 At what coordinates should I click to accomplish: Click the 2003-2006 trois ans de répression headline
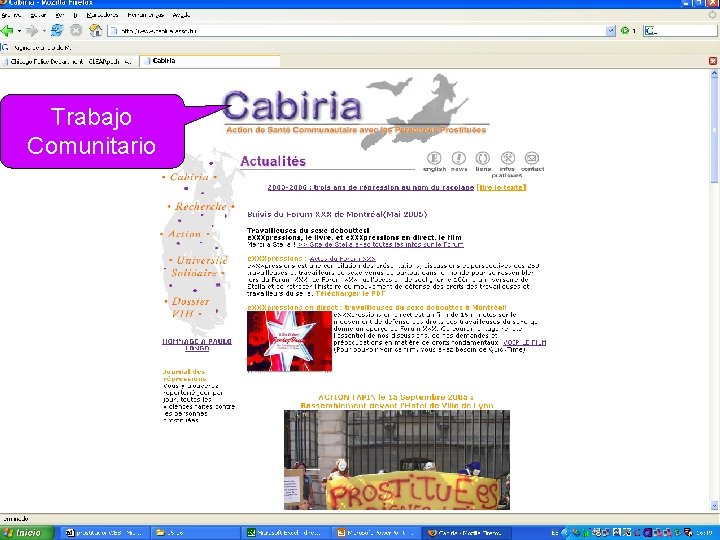(x=371, y=187)
